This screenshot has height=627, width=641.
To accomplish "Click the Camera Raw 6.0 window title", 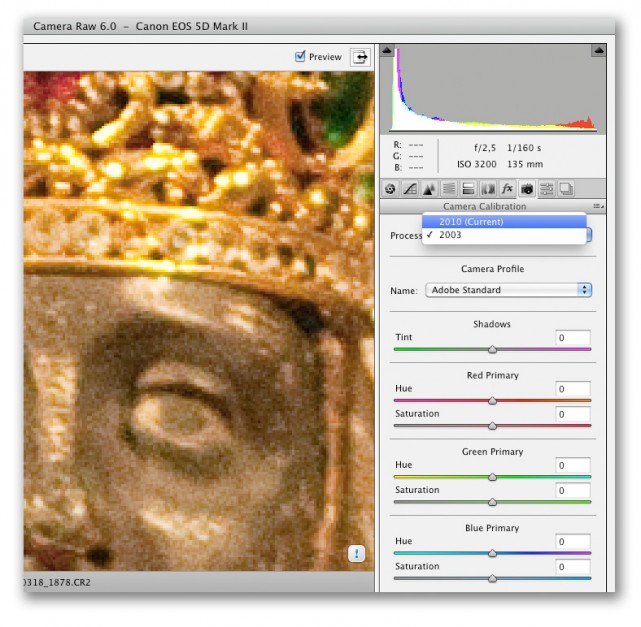I will click(x=141, y=26).
